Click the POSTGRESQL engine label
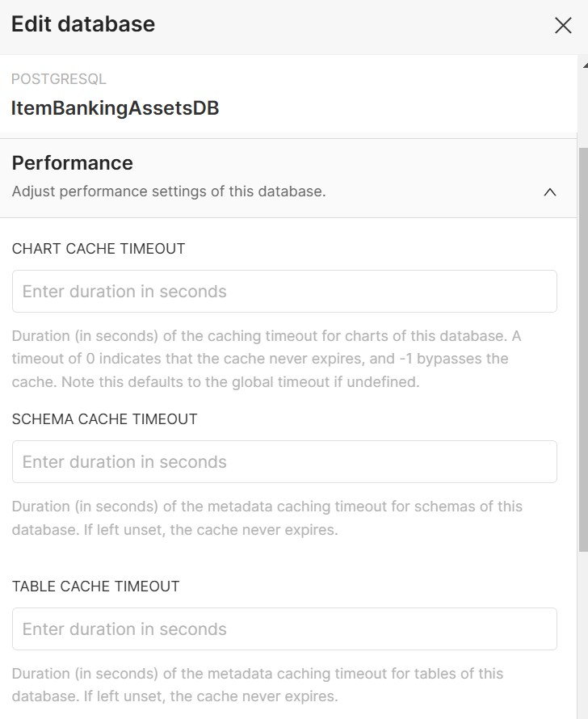This screenshot has width=588, height=719. 59,79
